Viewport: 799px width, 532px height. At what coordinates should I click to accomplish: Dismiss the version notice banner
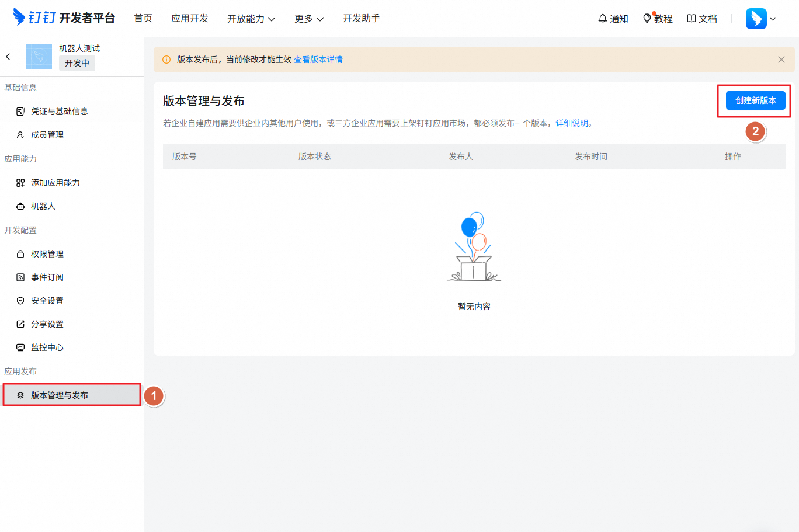tap(781, 59)
